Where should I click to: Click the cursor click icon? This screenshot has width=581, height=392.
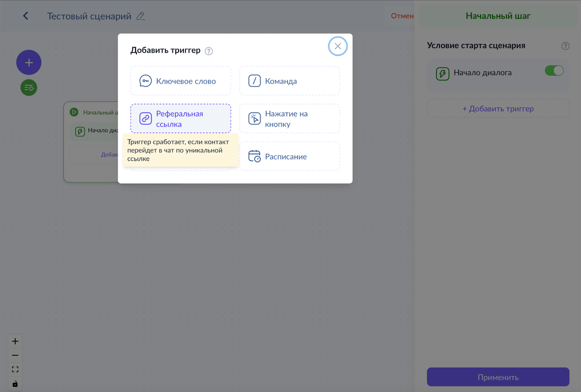(255, 119)
